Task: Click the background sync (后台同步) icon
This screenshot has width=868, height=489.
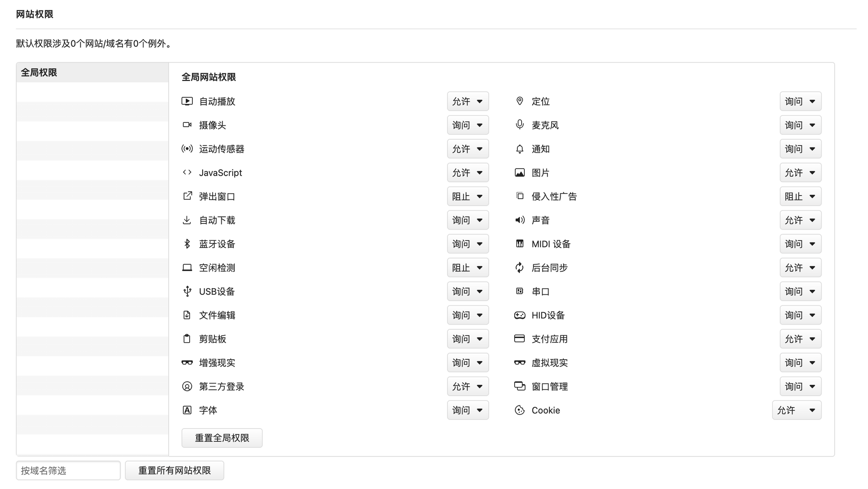Action: (519, 268)
